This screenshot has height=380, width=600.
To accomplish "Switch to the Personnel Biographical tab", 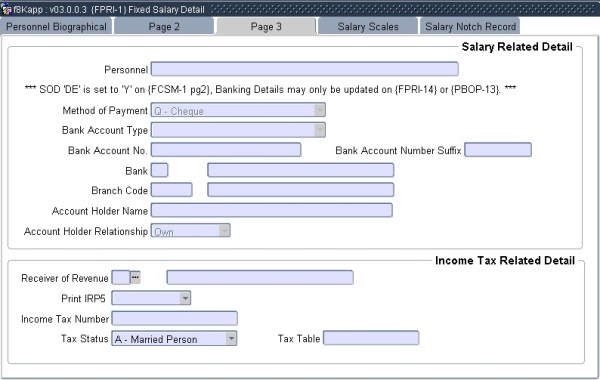I will click(x=56, y=26).
